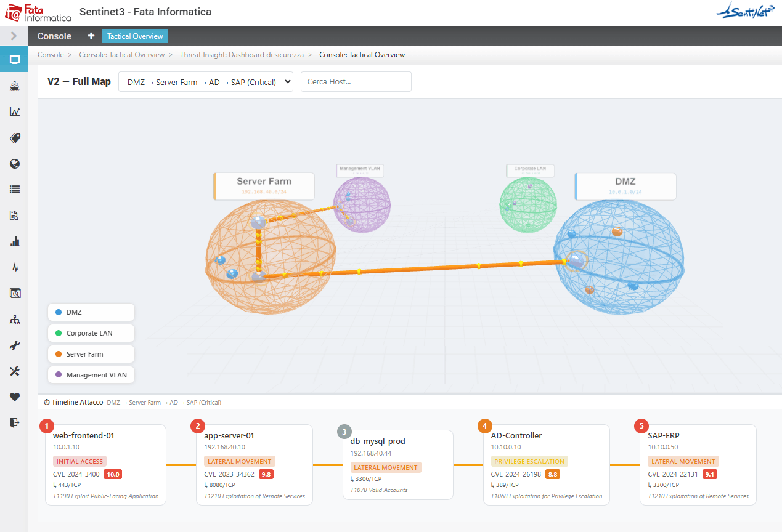Click the Cerca Host search field
Screen dimensions: 782x532
click(x=356, y=81)
